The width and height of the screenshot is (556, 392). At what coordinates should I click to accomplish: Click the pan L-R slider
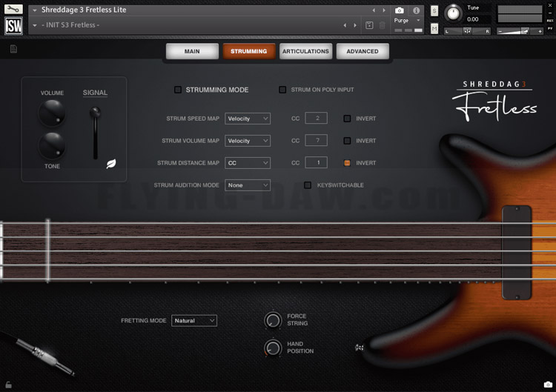click(x=467, y=31)
